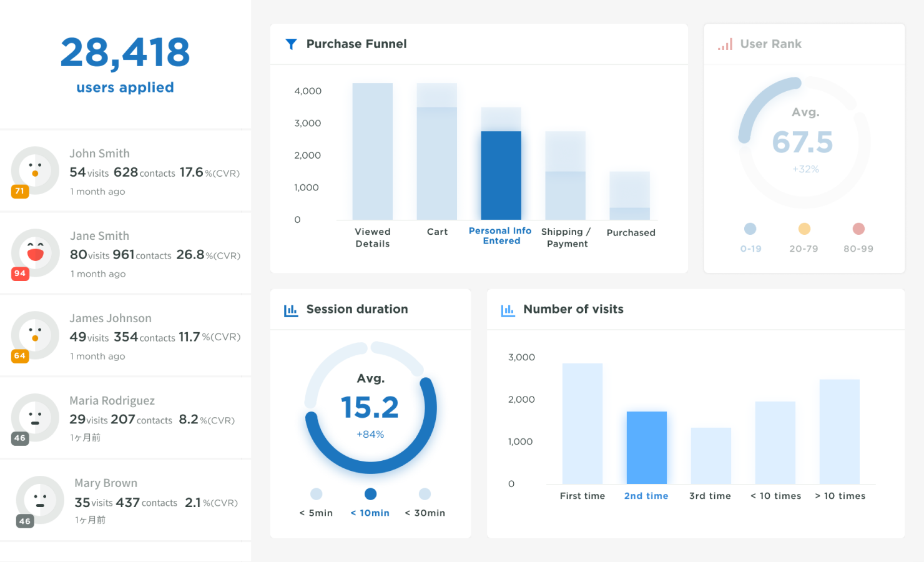Click Jane Smith's smiling face avatar

(35, 252)
